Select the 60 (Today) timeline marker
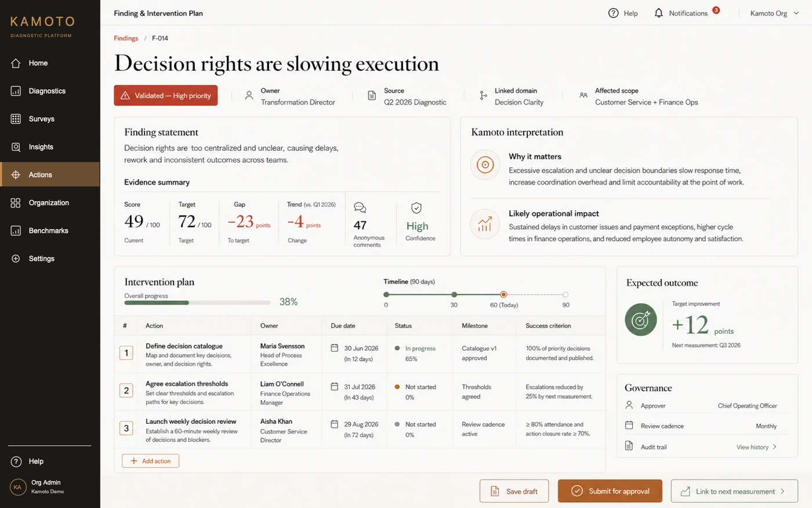Image resolution: width=812 pixels, height=508 pixels. [503, 294]
